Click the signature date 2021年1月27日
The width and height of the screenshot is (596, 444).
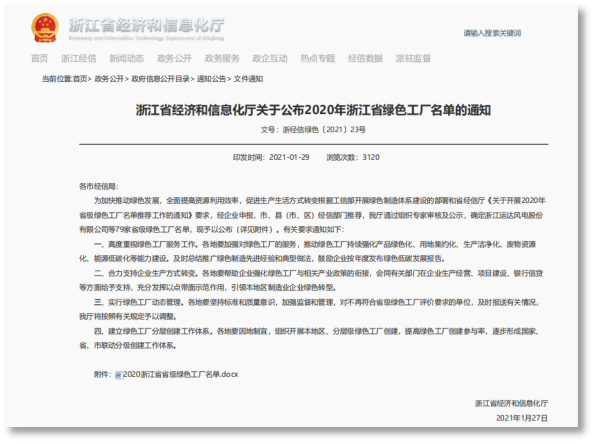click(522, 418)
